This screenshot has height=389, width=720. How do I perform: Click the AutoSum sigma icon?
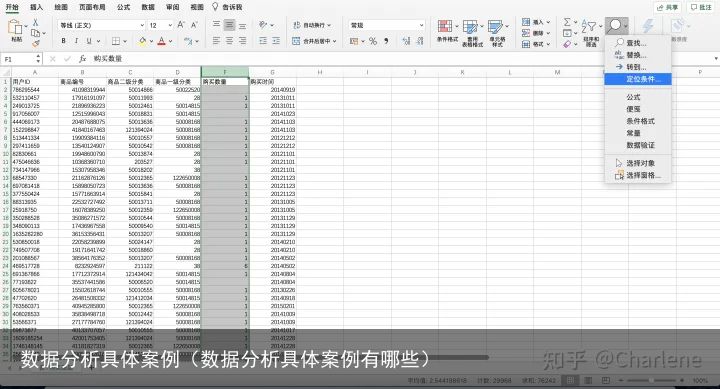coord(568,22)
